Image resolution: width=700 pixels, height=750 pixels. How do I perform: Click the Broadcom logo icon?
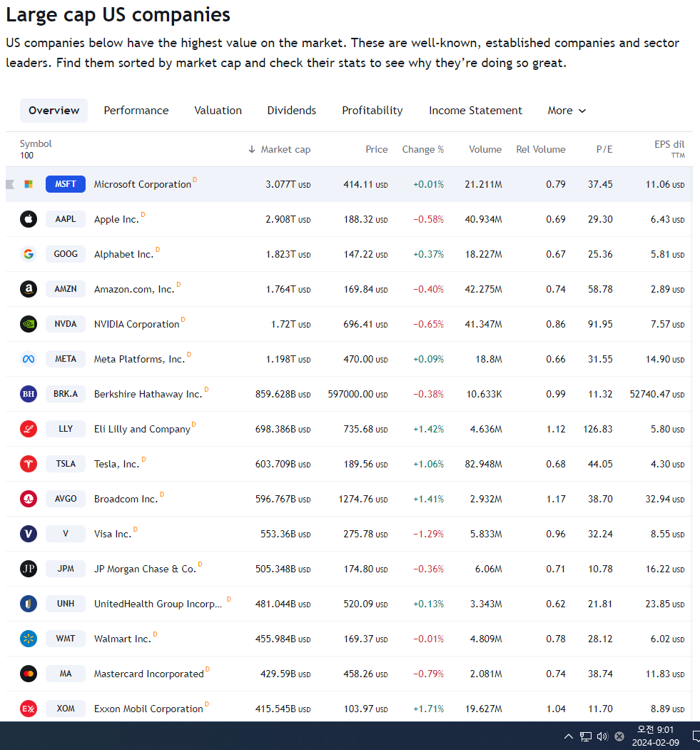click(x=29, y=498)
